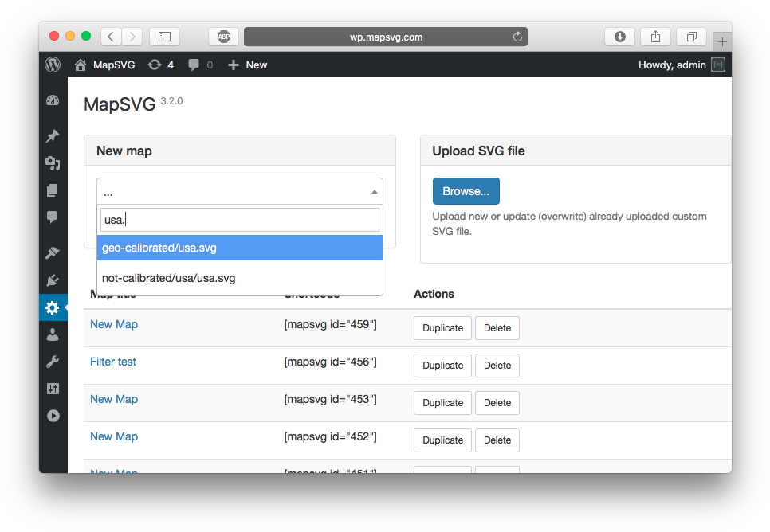Delete the map with id 452
The image size is (770, 532).
(x=497, y=440)
